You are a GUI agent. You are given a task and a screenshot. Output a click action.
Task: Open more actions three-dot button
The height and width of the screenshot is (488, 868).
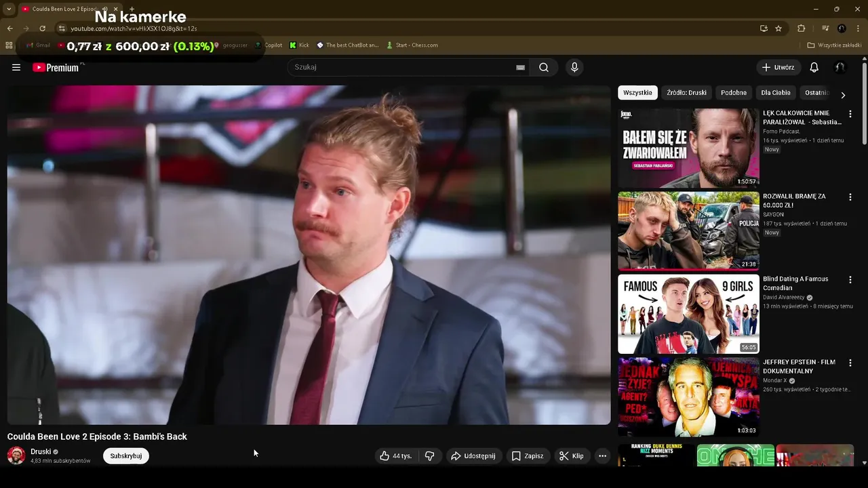click(602, 456)
